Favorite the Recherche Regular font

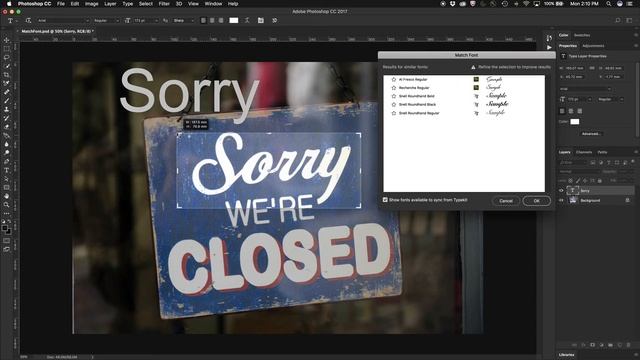click(393, 88)
